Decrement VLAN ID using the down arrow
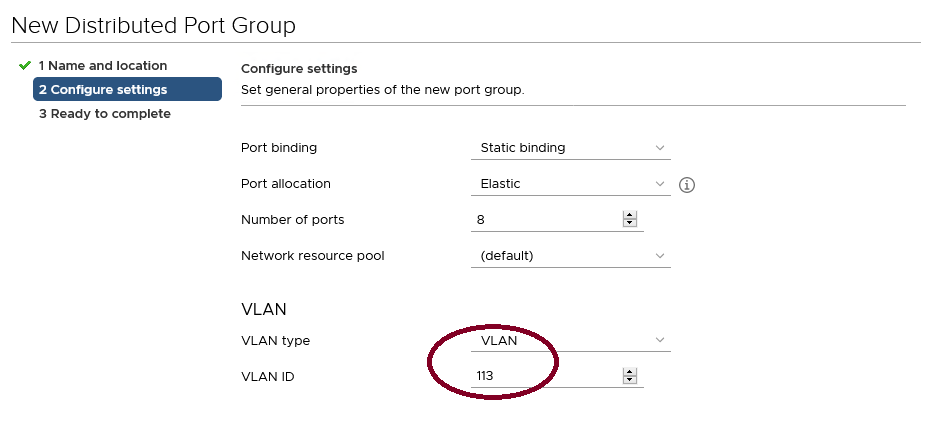Image resolution: width=931 pixels, height=421 pixels. 629,381
